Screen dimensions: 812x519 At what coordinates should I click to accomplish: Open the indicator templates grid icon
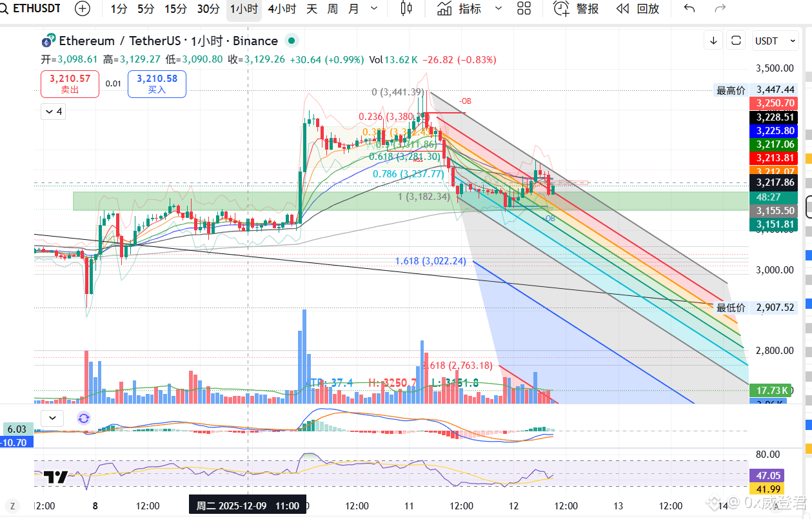coord(524,8)
